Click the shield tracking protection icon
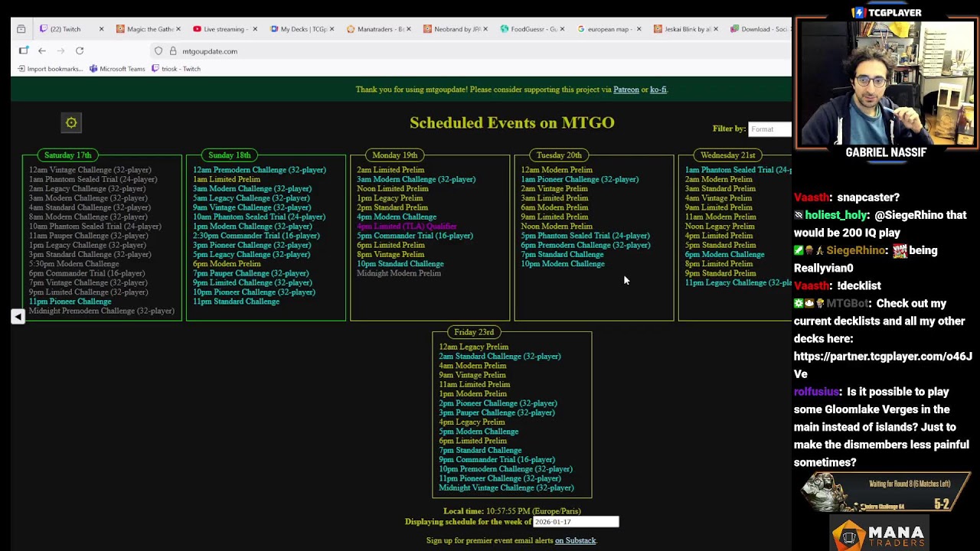The height and width of the screenshot is (551, 980). pyautogui.click(x=158, y=51)
